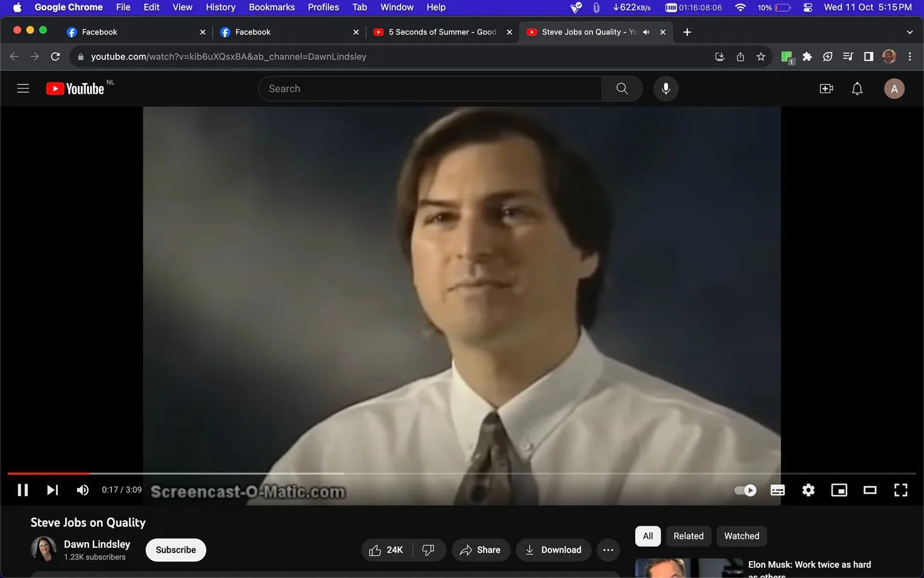Open the video settings gear
Viewport: 924px width, 578px height.
click(808, 489)
